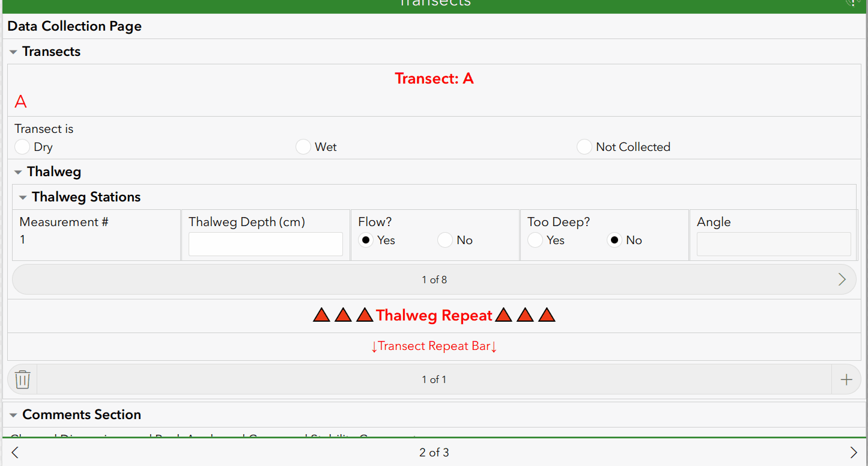The image size is (868, 466).
Task: Open the survey help icon
Action: [854, 4]
